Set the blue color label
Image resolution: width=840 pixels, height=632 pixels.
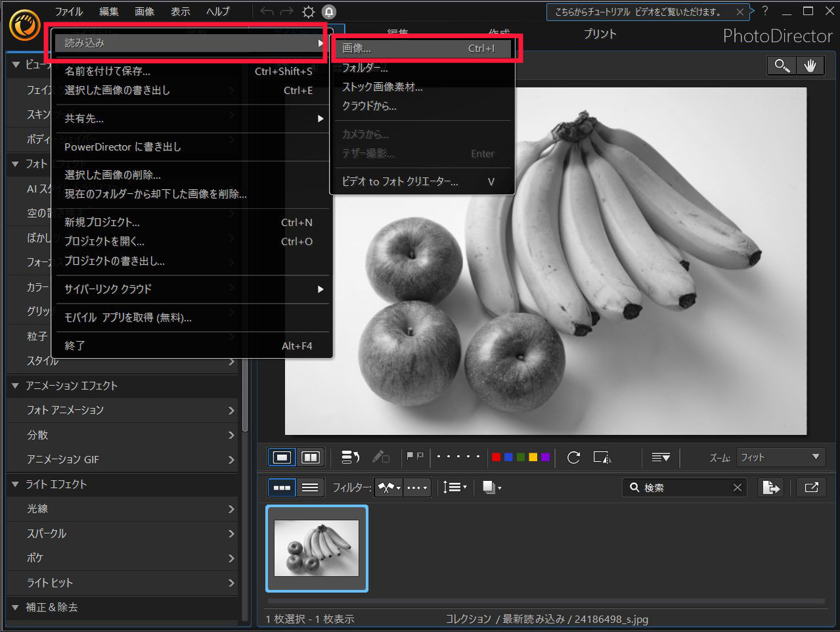coord(508,457)
